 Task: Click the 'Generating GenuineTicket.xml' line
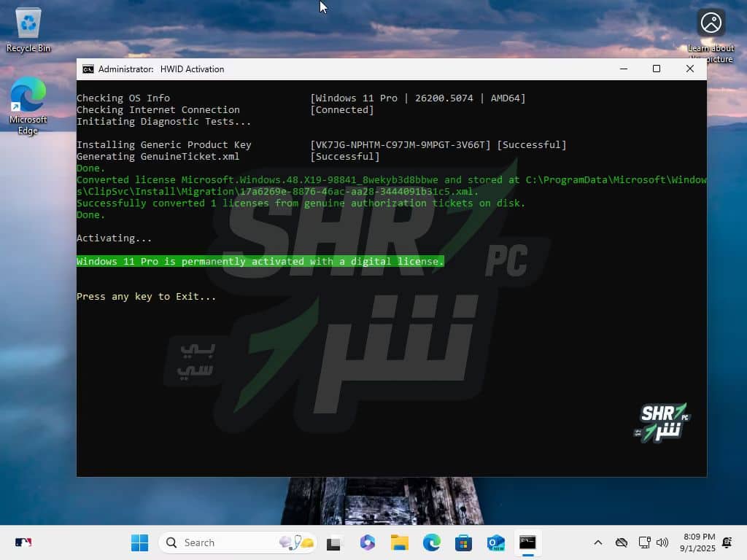tap(158, 157)
